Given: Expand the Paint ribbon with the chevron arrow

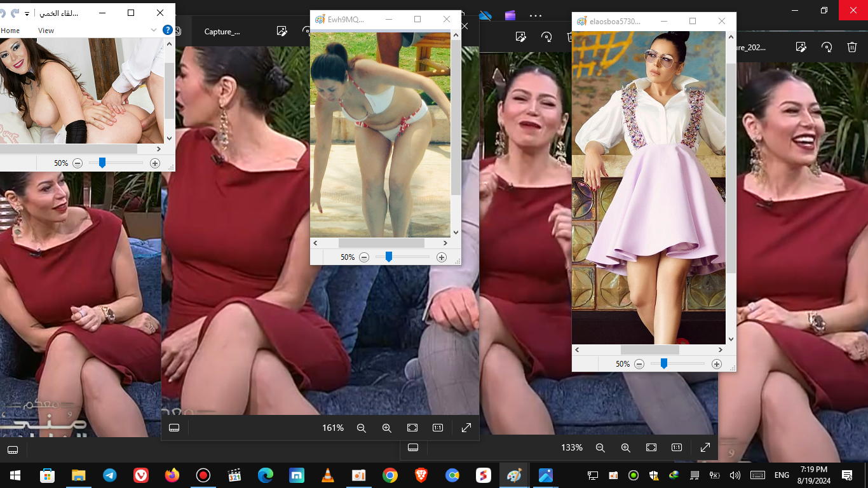Looking at the screenshot, I should (x=153, y=30).
